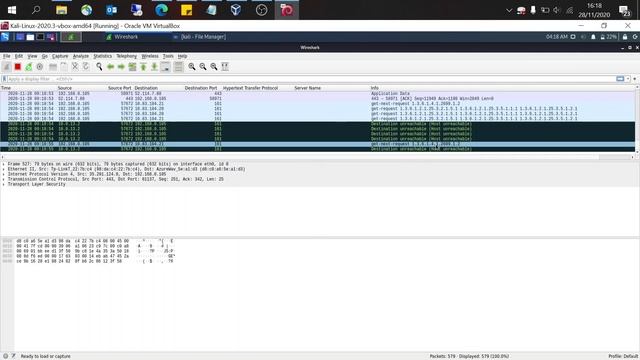Expand the Frame 527 tree item
The image size is (640, 360).
click(4, 164)
